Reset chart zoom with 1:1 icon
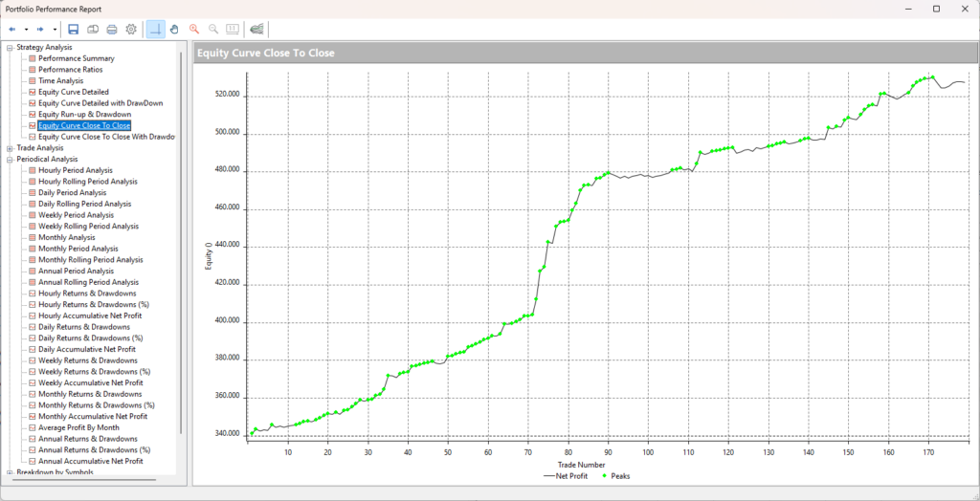This screenshot has width=980, height=501. click(232, 30)
